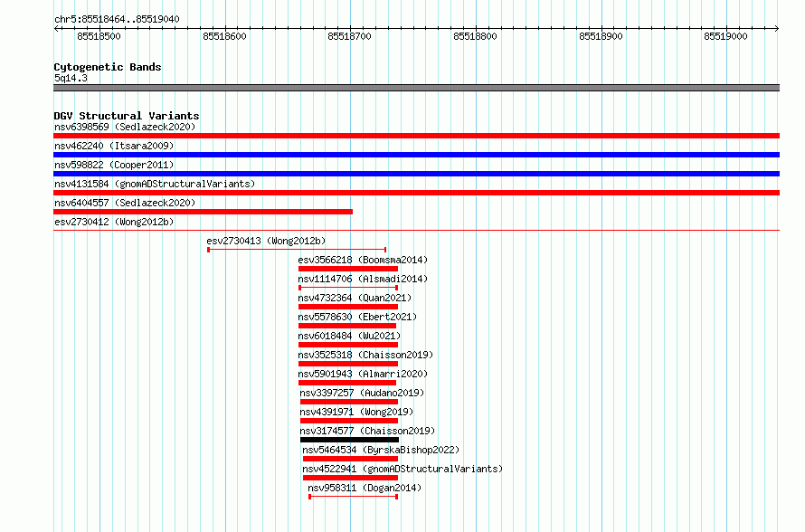This screenshot has height=532, width=805.
Task: Click the esv2730413 bracketed span glyph
Action: click(297, 250)
